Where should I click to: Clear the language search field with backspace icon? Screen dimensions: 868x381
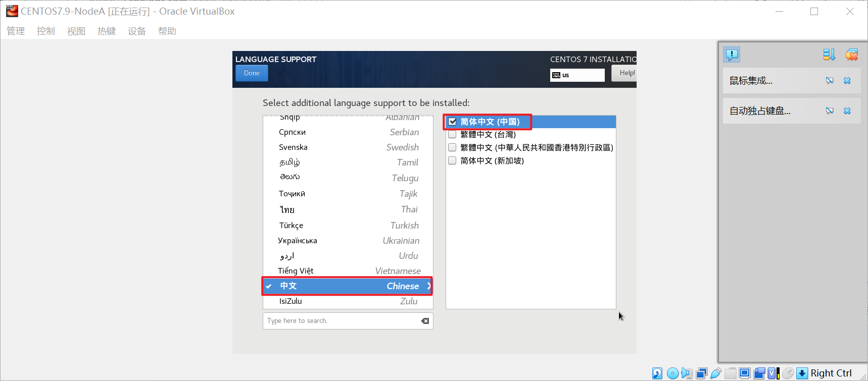point(425,321)
